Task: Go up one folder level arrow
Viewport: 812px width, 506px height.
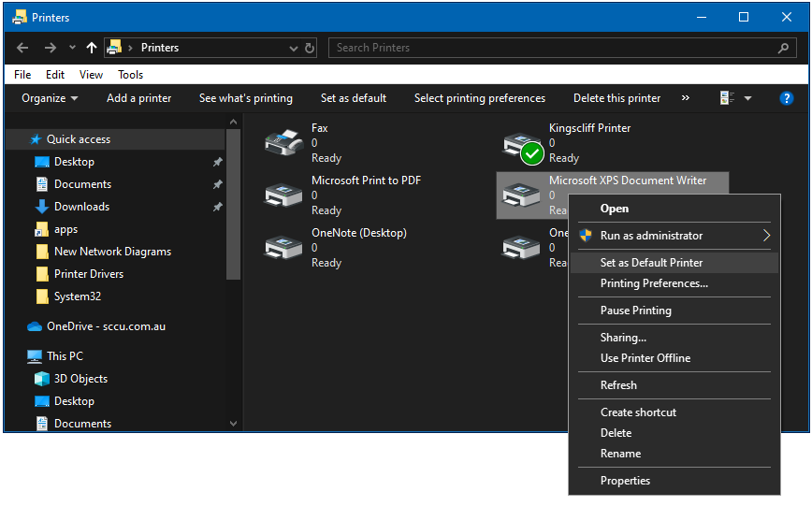Action: click(92, 48)
